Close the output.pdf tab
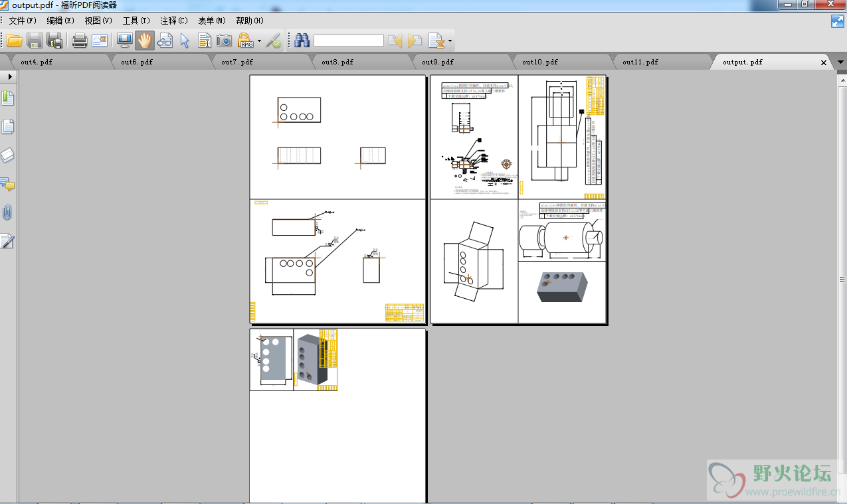This screenshot has width=847, height=504. click(x=824, y=62)
